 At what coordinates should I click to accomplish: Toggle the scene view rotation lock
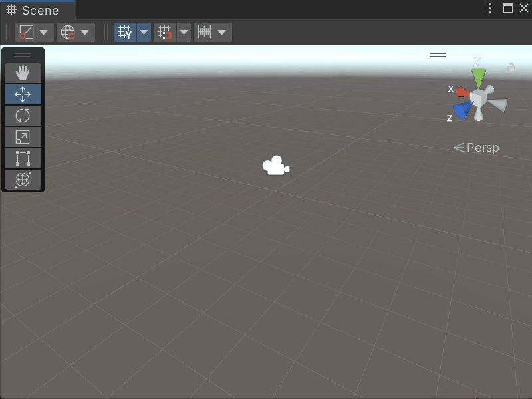pyautogui.click(x=511, y=68)
